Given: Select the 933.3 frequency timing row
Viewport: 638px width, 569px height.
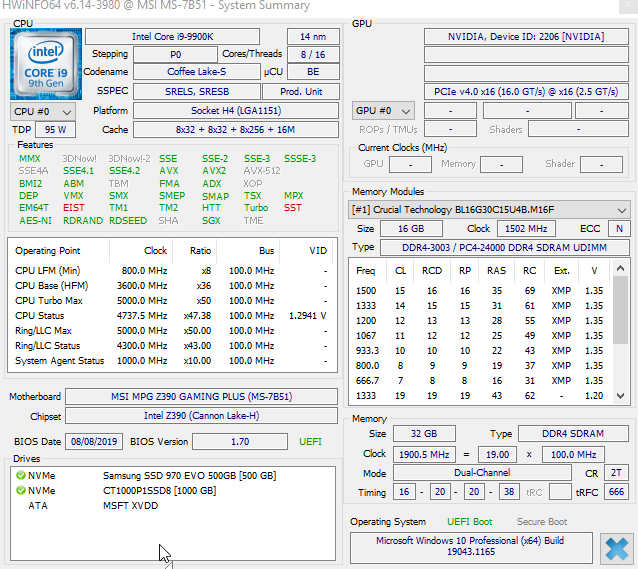Looking at the screenshot, I should pos(480,350).
